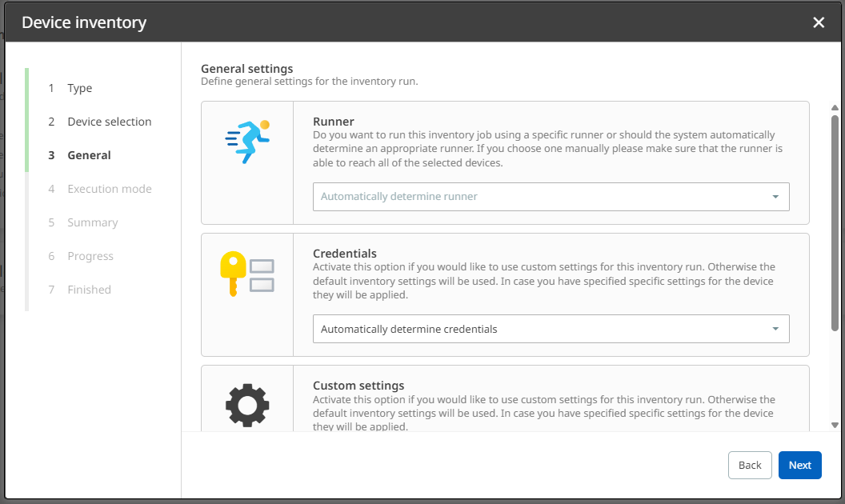This screenshot has height=504, width=845.
Task: Click the runner dropdown arrow
Action: pos(775,197)
